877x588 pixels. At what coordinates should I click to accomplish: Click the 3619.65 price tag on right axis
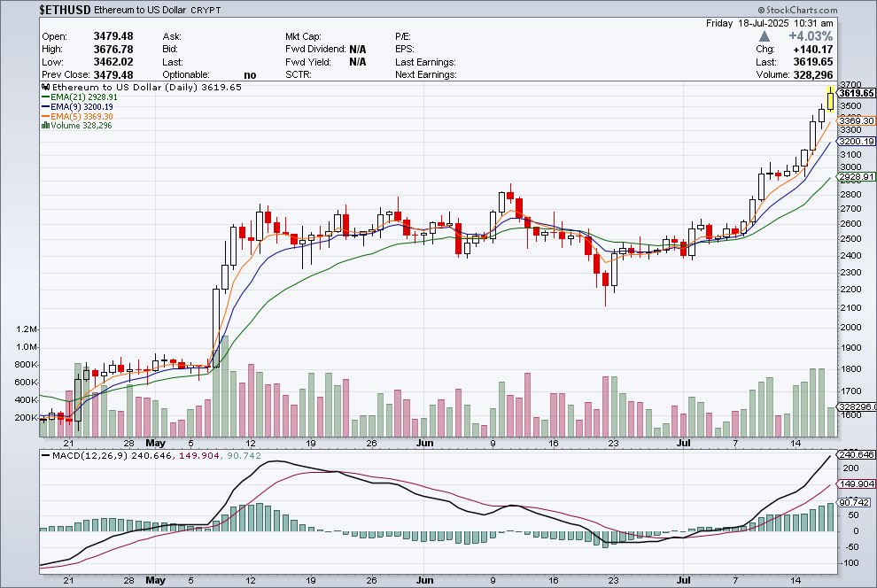pyautogui.click(x=857, y=93)
